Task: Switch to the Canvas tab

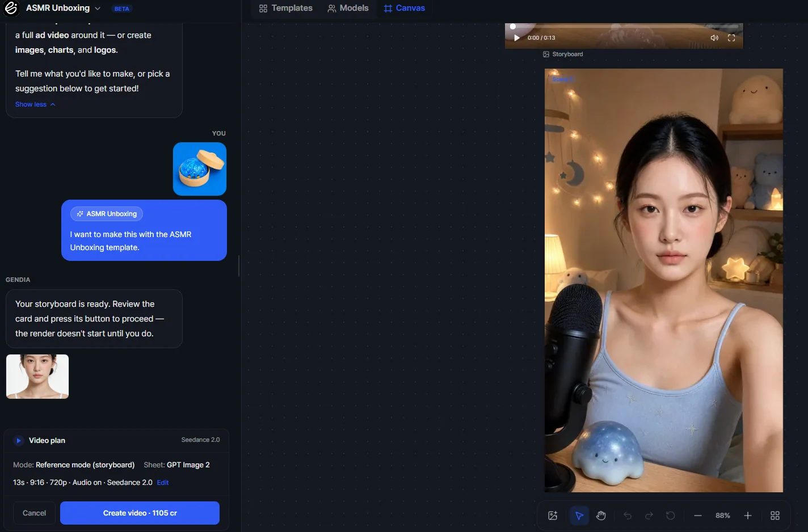Action: pyautogui.click(x=404, y=8)
